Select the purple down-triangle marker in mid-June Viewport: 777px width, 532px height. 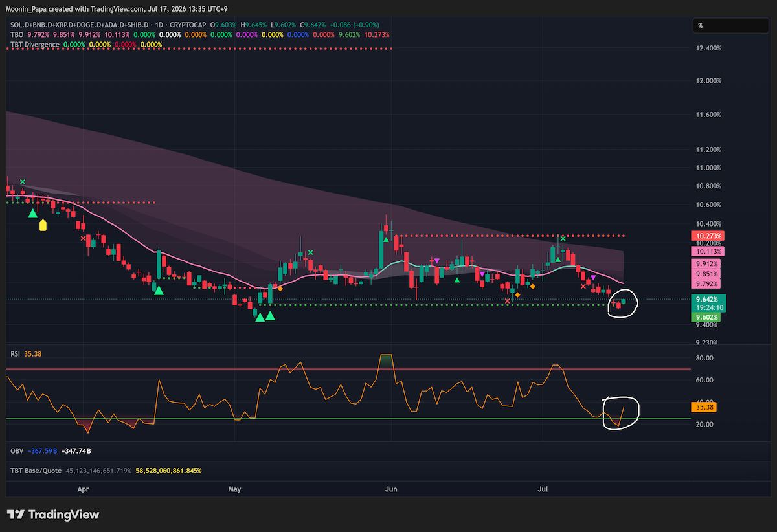click(437, 260)
